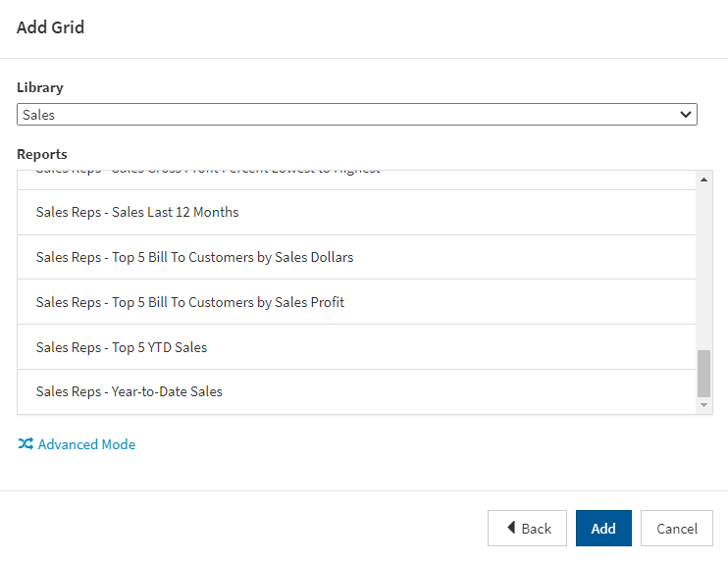Click the scrollbar down arrow in Reports list
728x563 pixels.
703,405
